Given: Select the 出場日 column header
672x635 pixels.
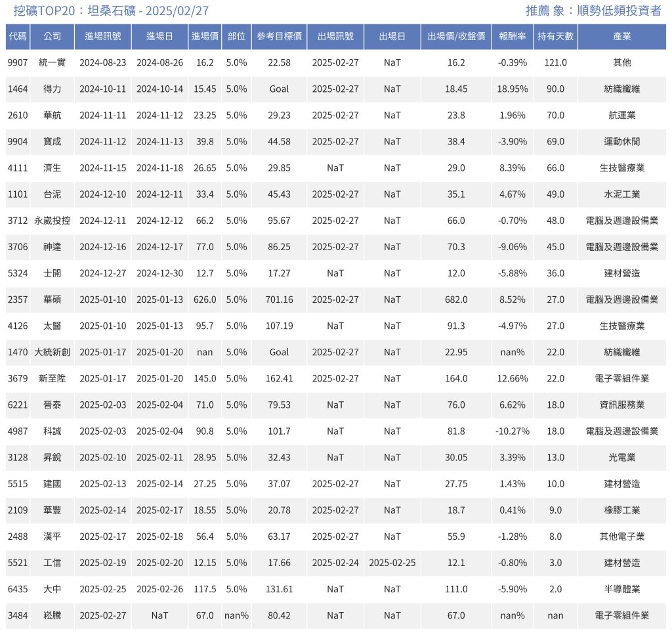Looking at the screenshot, I should click(392, 36).
